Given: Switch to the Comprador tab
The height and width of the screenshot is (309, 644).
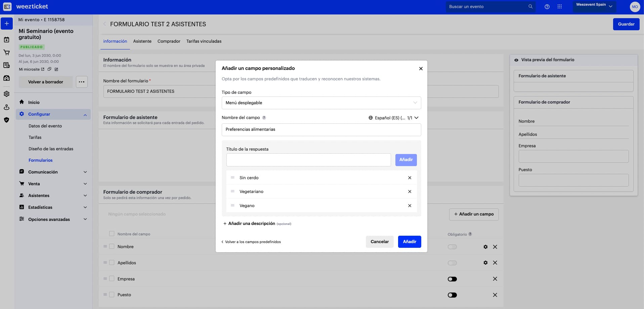Looking at the screenshot, I should [x=169, y=41].
